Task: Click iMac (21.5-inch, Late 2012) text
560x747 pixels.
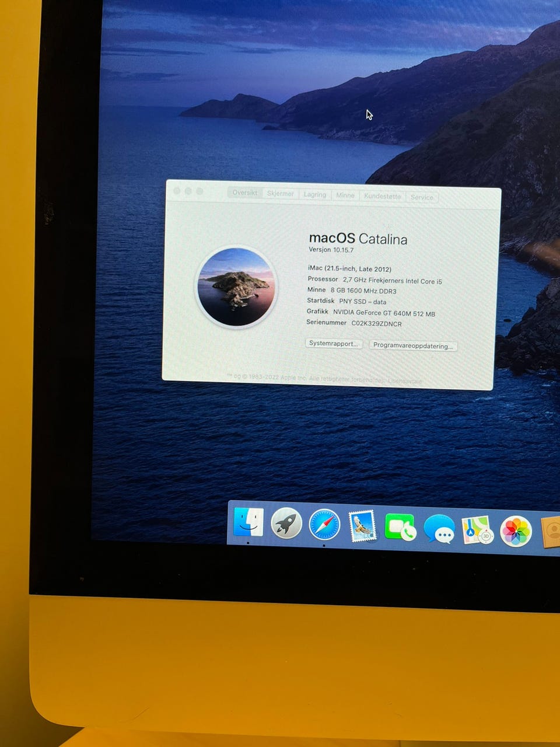Action: point(349,269)
